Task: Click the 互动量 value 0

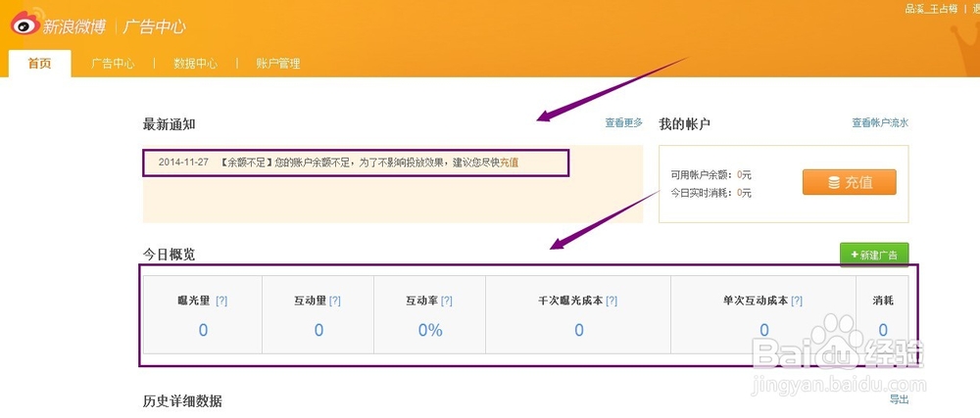Action: 318,330
